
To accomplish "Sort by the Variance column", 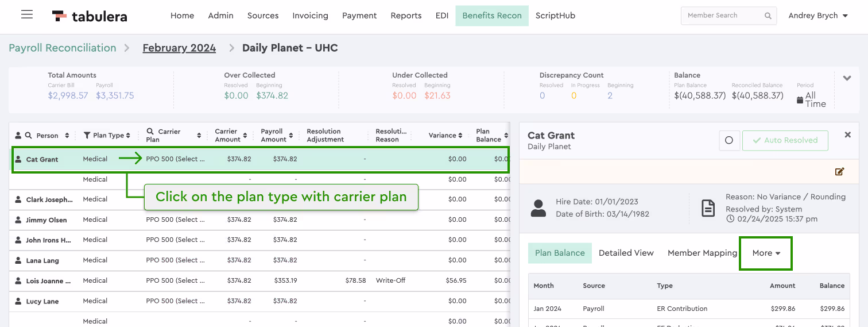I will click(x=460, y=136).
